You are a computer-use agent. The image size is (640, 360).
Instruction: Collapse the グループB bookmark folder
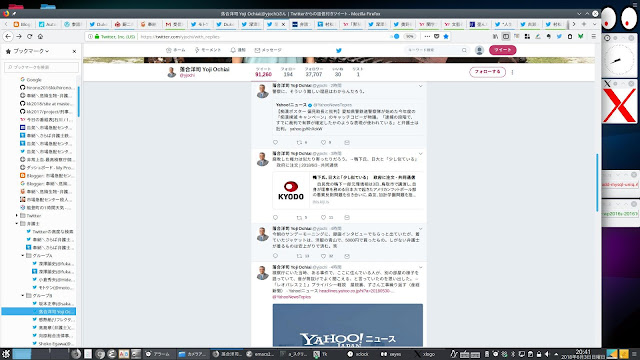click(23, 295)
